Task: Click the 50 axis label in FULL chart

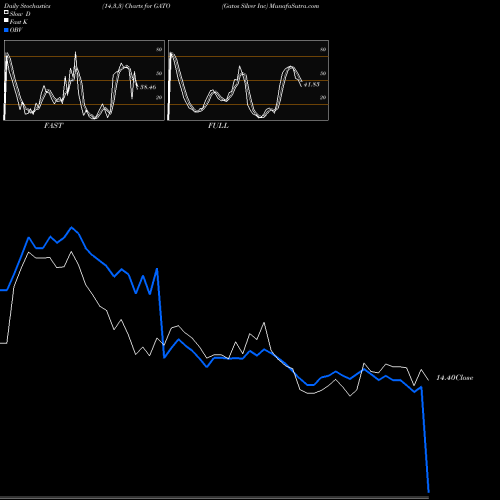Action: [x=323, y=73]
